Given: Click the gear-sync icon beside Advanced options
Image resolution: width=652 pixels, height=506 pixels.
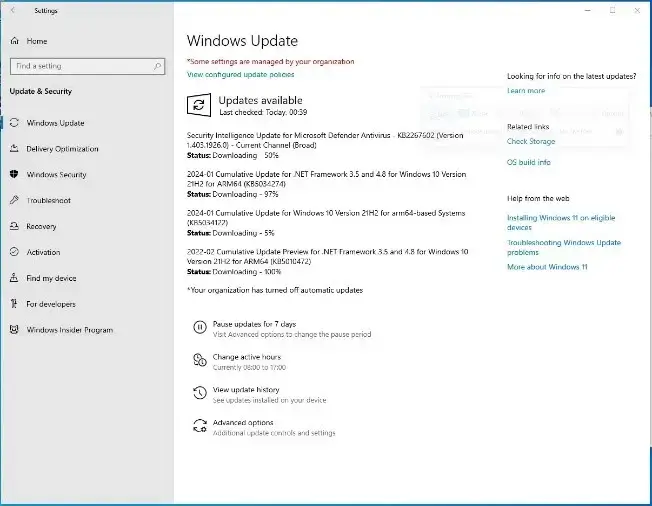Looking at the screenshot, I should coord(200,426).
